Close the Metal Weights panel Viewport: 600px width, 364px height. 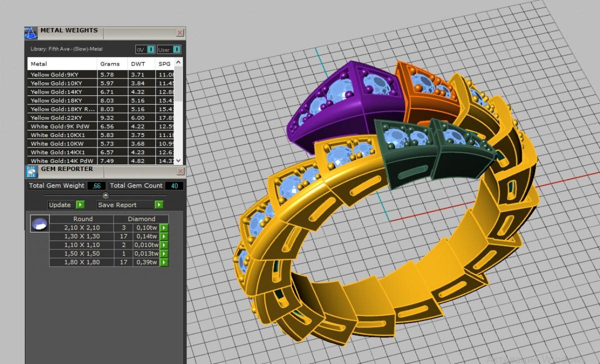point(180,32)
